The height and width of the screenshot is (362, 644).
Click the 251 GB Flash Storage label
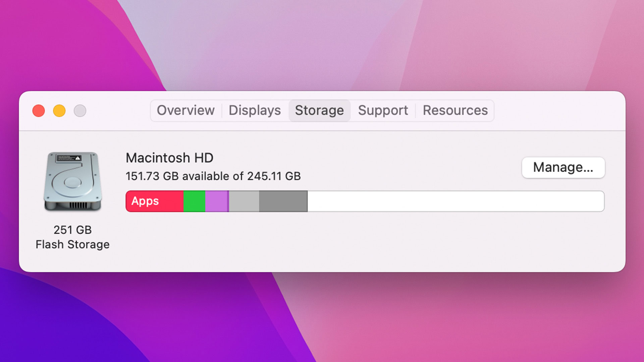tap(72, 237)
